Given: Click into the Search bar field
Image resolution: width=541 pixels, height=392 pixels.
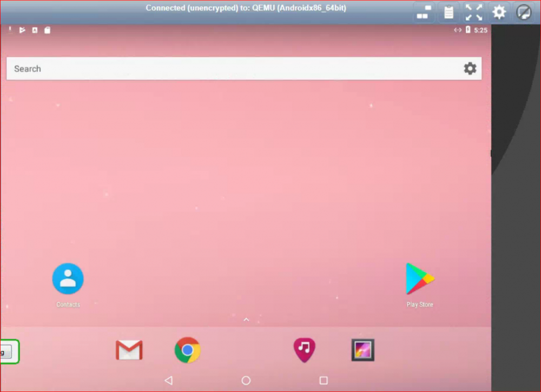Looking at the screenshot, I should pyautogui.click(x=244, y=69).
